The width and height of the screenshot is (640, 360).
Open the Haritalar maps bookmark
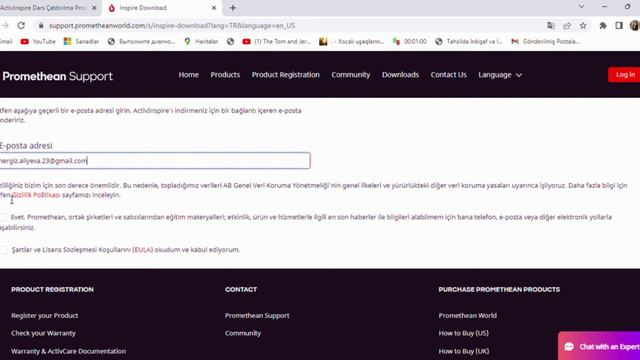click(201, 41)
